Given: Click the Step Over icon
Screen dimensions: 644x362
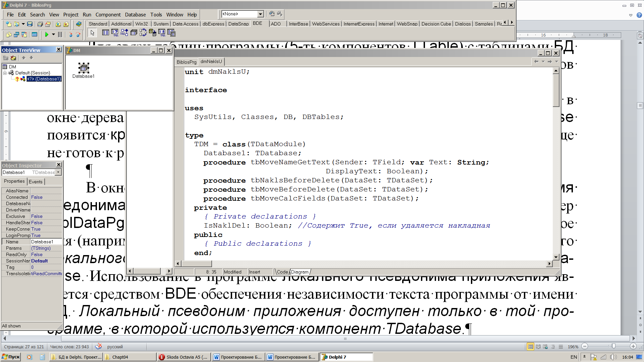Looking at the screenshot, I should tap(78, 35).
